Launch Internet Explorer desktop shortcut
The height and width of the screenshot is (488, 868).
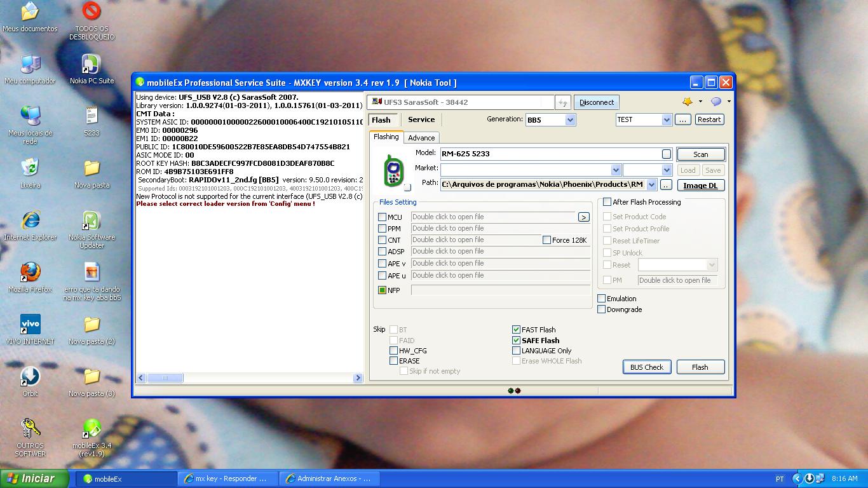tap(30, 226)
